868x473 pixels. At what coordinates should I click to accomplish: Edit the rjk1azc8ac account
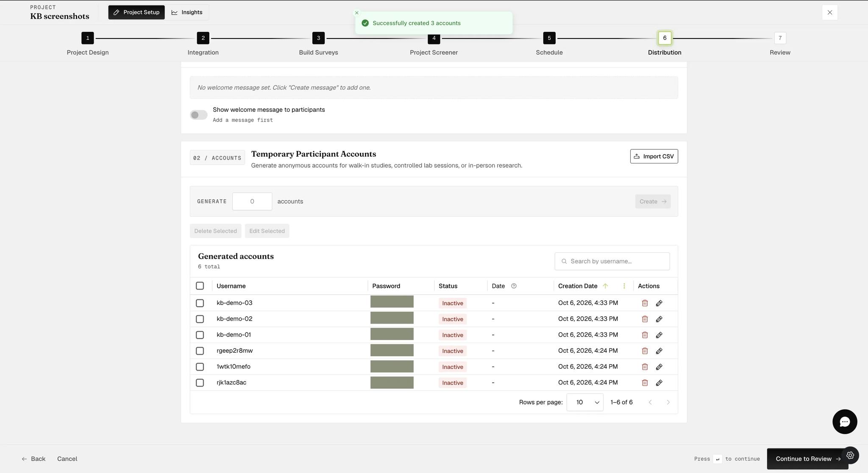tap(659, 383)
